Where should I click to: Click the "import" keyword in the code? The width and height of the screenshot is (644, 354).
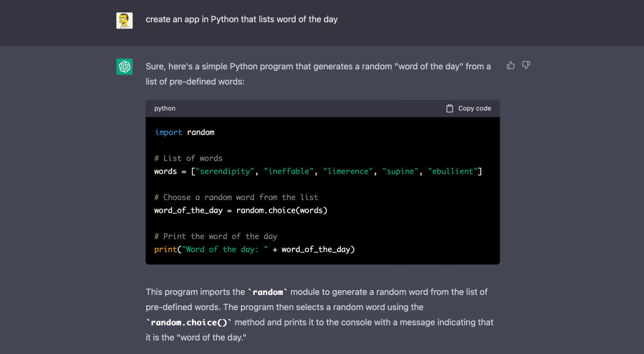click(169, 132)
